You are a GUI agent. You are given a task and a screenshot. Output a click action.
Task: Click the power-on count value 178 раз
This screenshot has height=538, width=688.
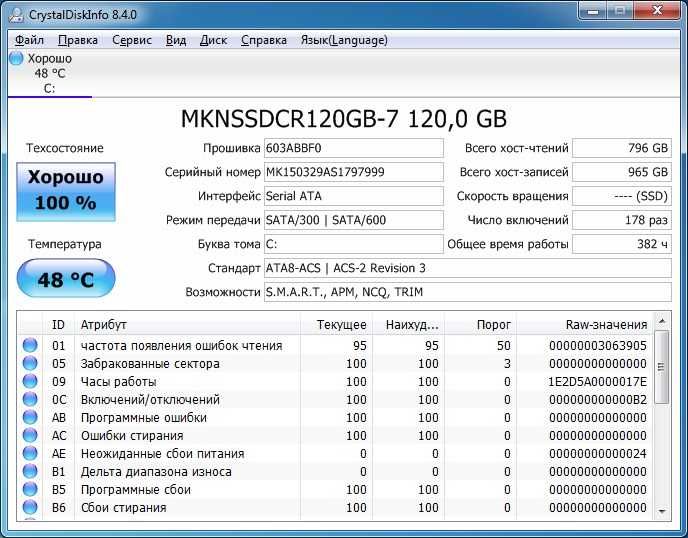click(x=622, y=220)
